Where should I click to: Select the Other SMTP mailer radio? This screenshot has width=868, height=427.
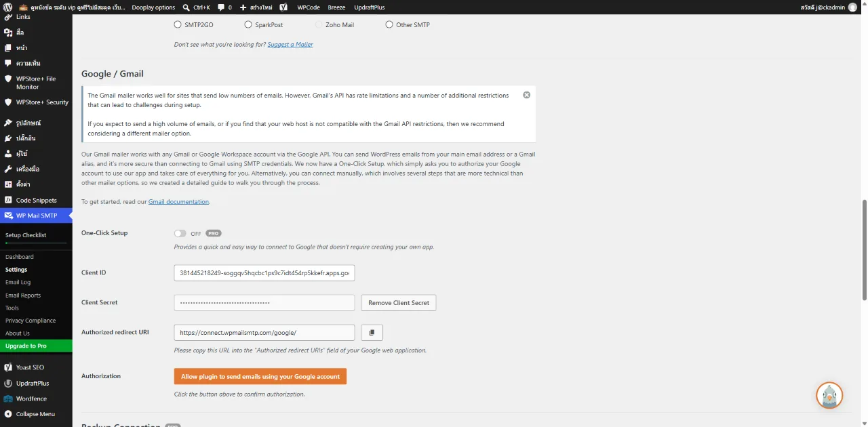389,24
